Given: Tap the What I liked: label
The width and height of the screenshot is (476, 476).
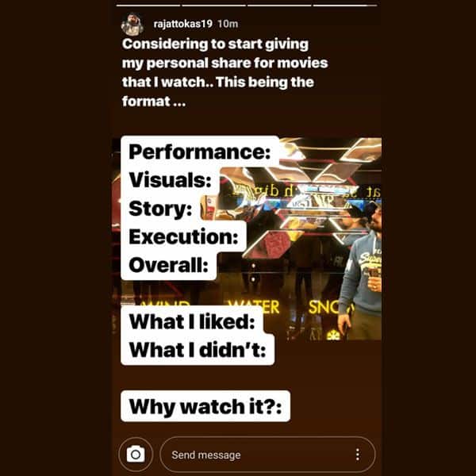Looking at the screenshot, I should coord(192,321).
